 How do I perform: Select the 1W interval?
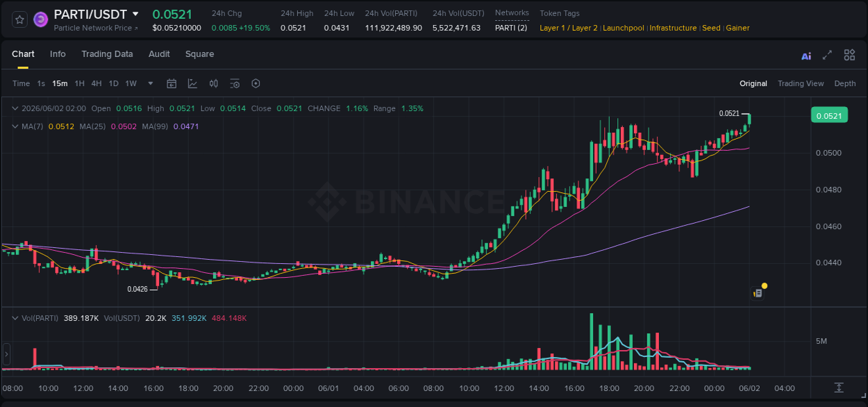pos(131,83)
